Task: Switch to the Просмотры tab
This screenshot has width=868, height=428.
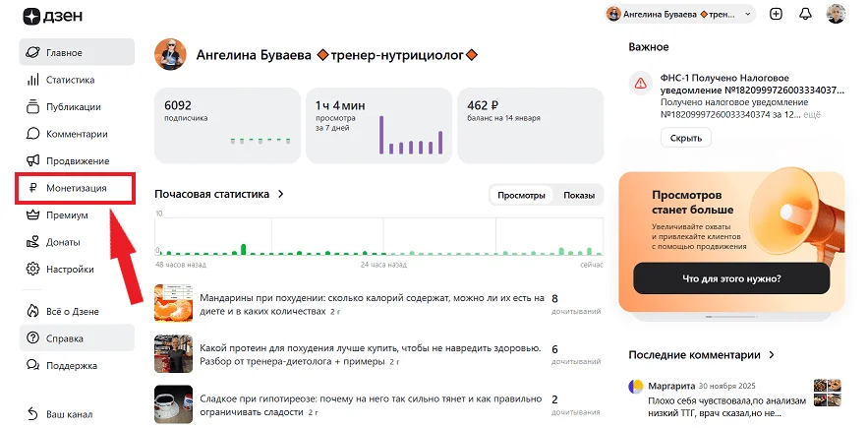Action: (x=521, y=195)
